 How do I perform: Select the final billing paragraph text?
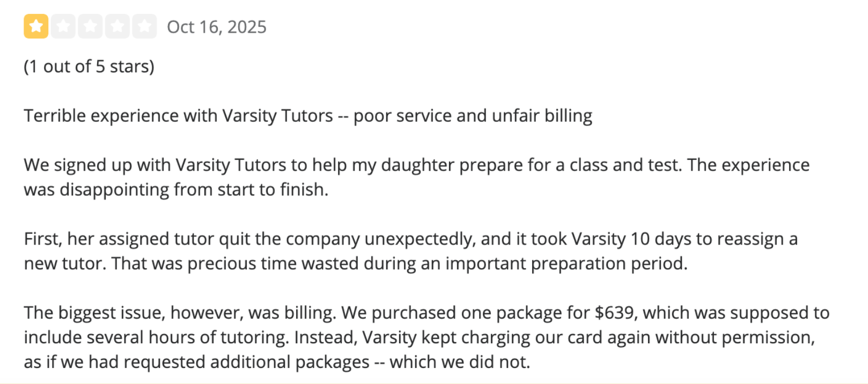click(x=426, y=337)
